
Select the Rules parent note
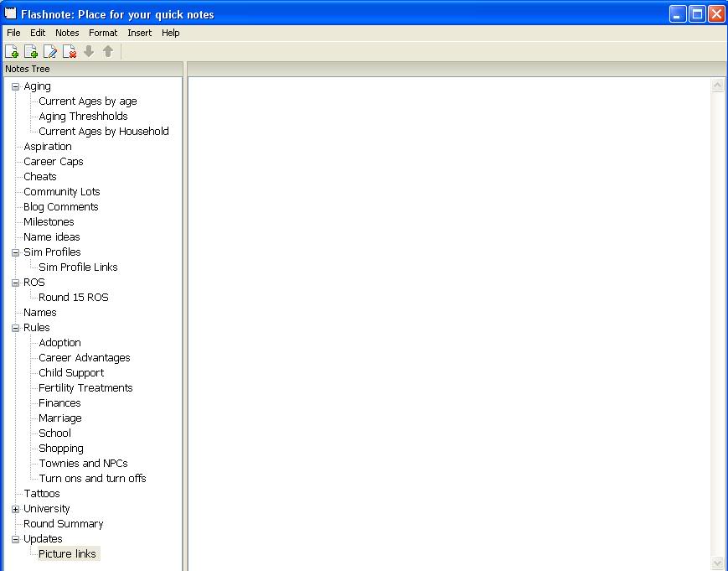point(37,328)
